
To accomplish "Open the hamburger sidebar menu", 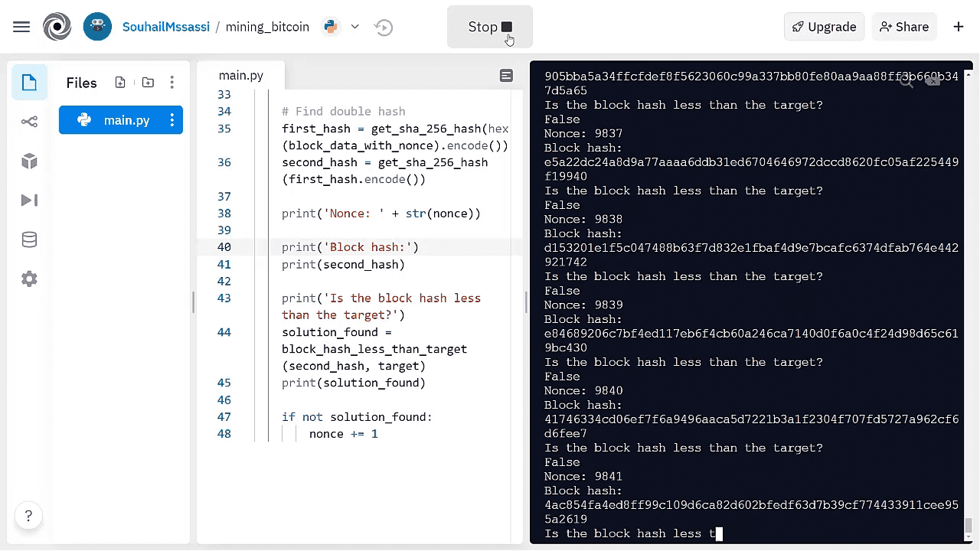I will click(21, 27).
